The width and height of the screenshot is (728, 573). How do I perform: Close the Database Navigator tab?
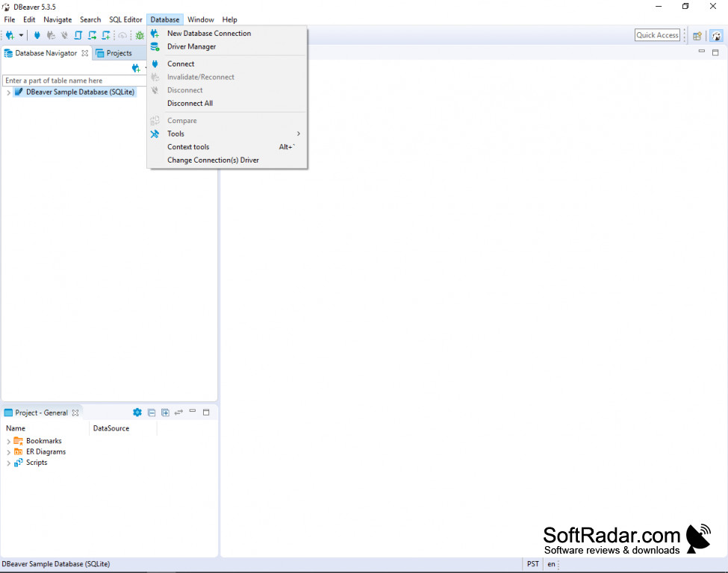click(x=84, y=54)
